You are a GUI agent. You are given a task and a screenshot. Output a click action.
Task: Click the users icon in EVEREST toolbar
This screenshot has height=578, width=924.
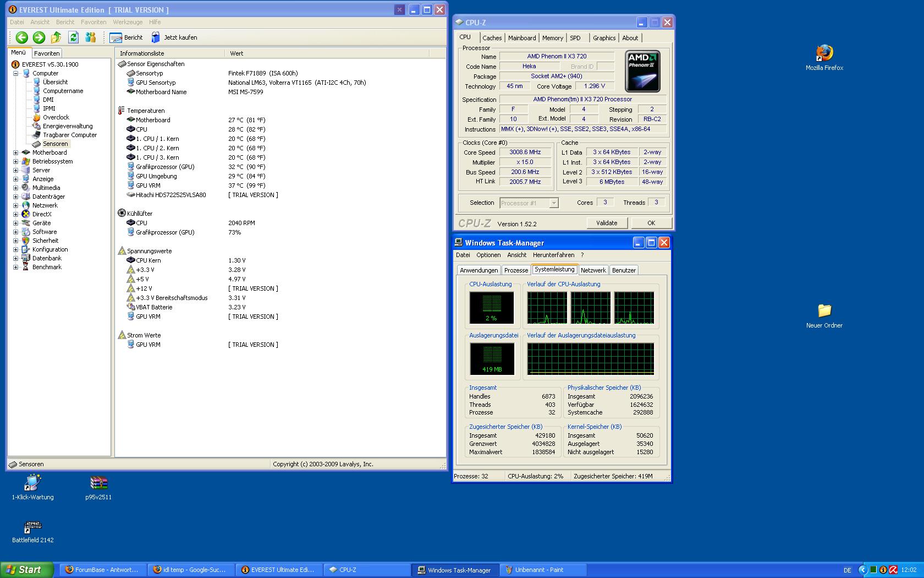click(91, 37)
